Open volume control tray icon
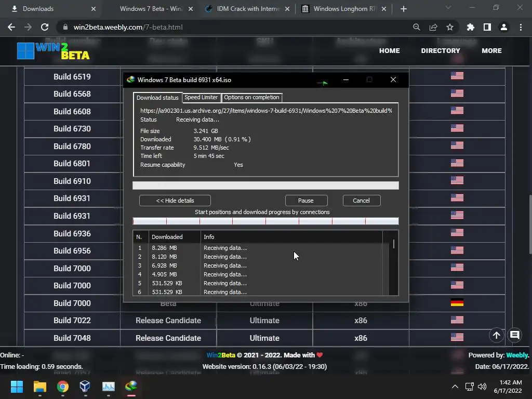 click(x=482, y=387)
